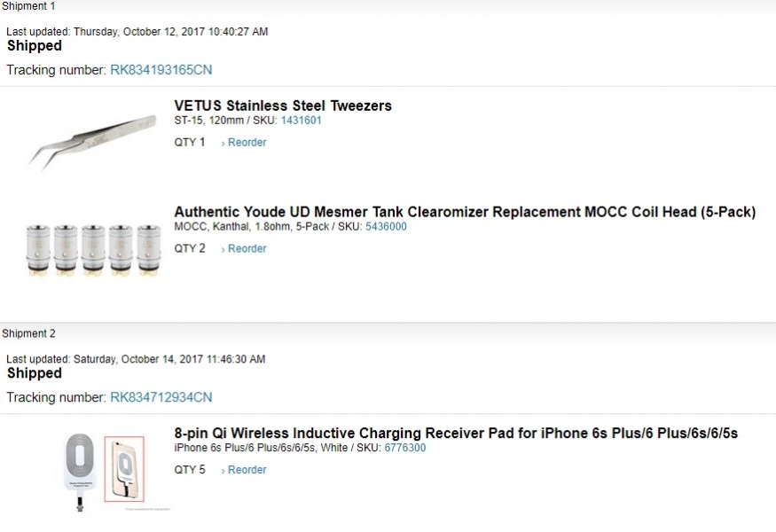This screenshot has width=776, height=532.
Task: Reorder the VETUS Stainless Steel Tweezers
Action: [246, 143]
